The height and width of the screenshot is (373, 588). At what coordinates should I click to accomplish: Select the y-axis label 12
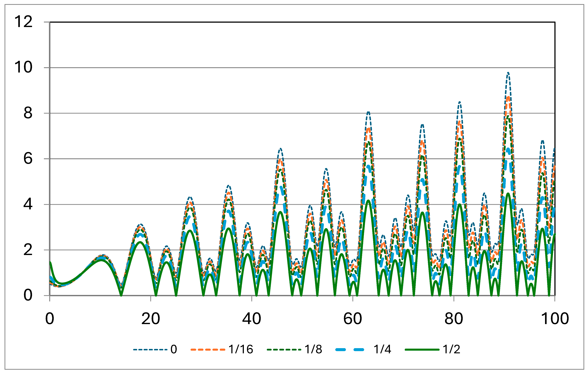pos(23,22)
